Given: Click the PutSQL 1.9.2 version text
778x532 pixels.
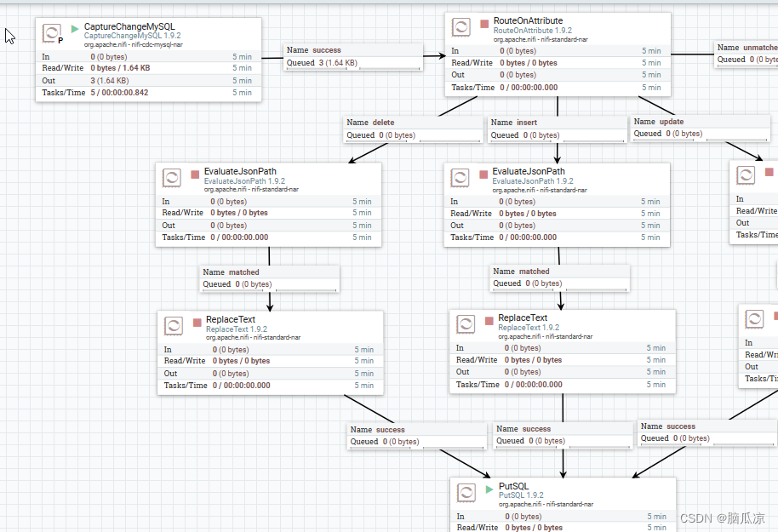Looking at the screenshot, I should (x=521, y=495).
